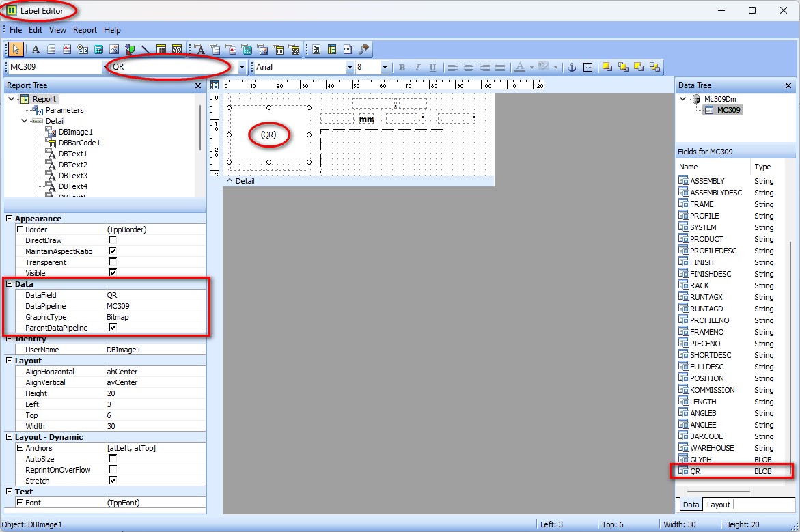This screenshot has height=532, width=800.
Task: Select the SubReport component tool
Action: point(332,49)
